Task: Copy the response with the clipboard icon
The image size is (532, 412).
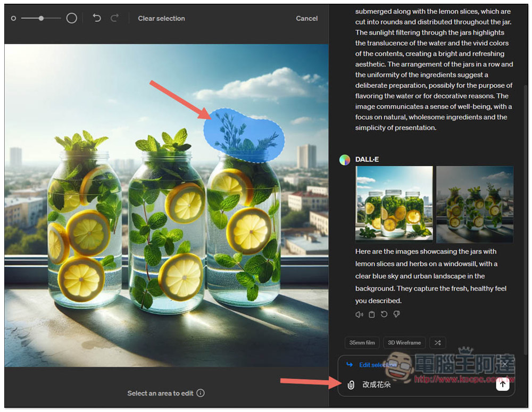Action: 372,315
